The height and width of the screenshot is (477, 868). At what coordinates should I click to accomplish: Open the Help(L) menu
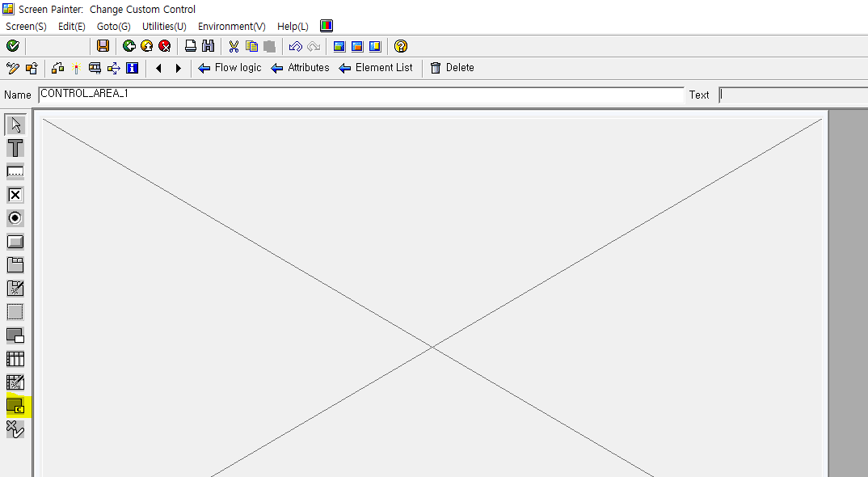pos(293,26)
